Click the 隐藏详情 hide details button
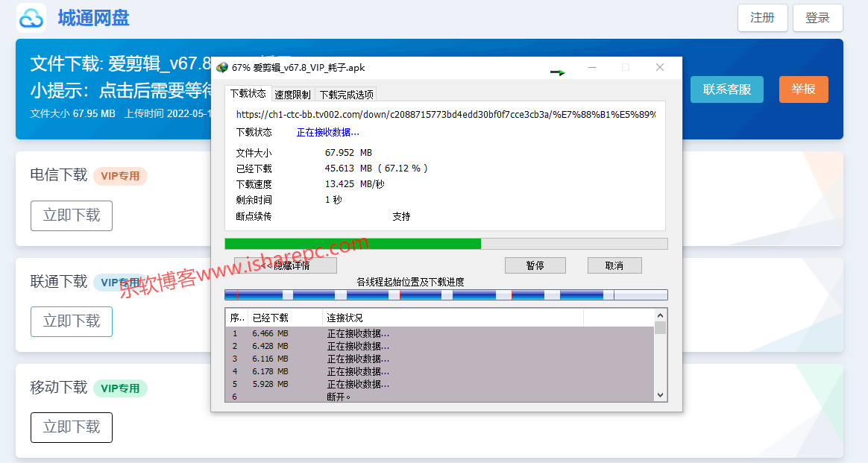868x463 pixels. pyautogui.click(x=286, y=265)
